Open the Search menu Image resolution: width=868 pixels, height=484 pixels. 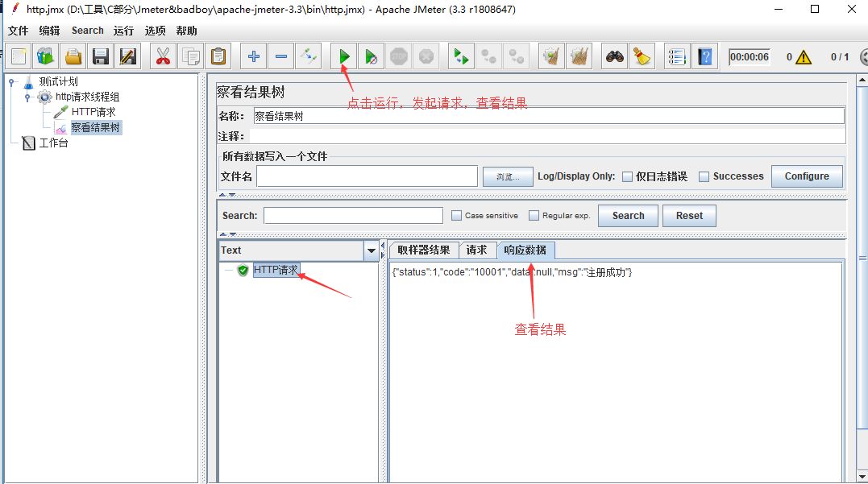(x=88, y=31)
